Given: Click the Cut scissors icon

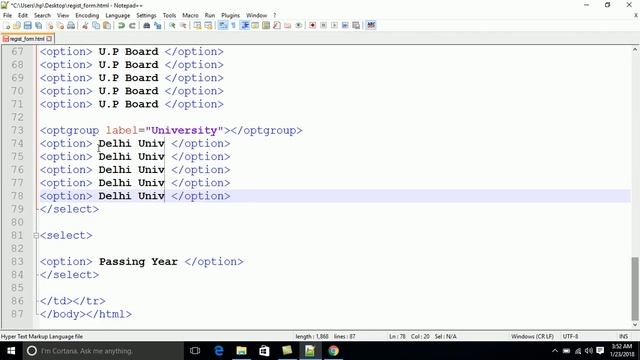Looking at the screenshot, I should pos(85,25).
